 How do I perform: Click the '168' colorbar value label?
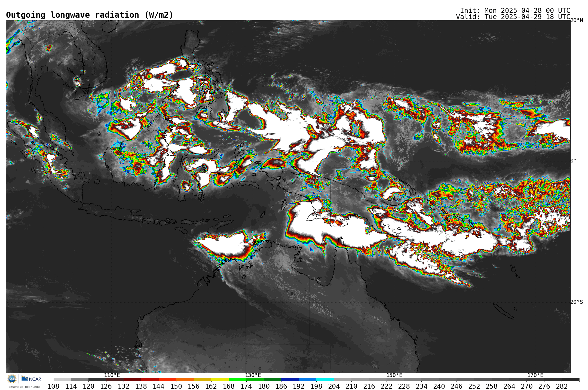(x=229, y=386)
